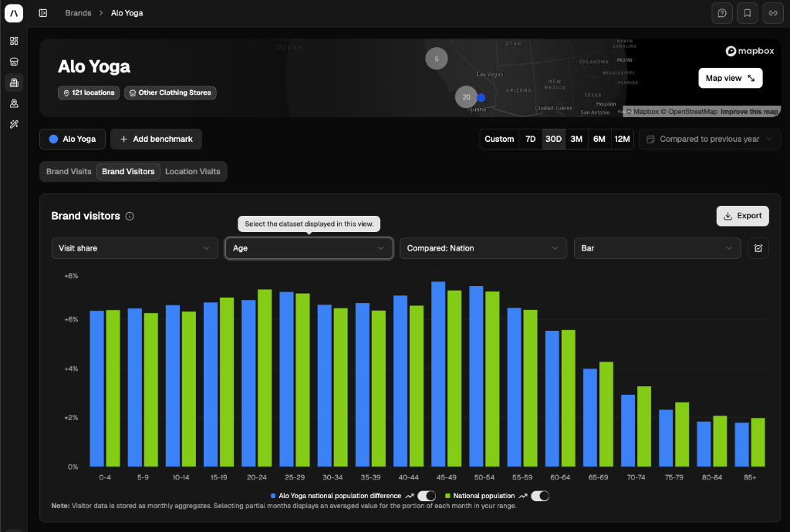Click the blue legend swatch for Alo Yoga
Screen dimensions: 790x532
coord(273,496)
